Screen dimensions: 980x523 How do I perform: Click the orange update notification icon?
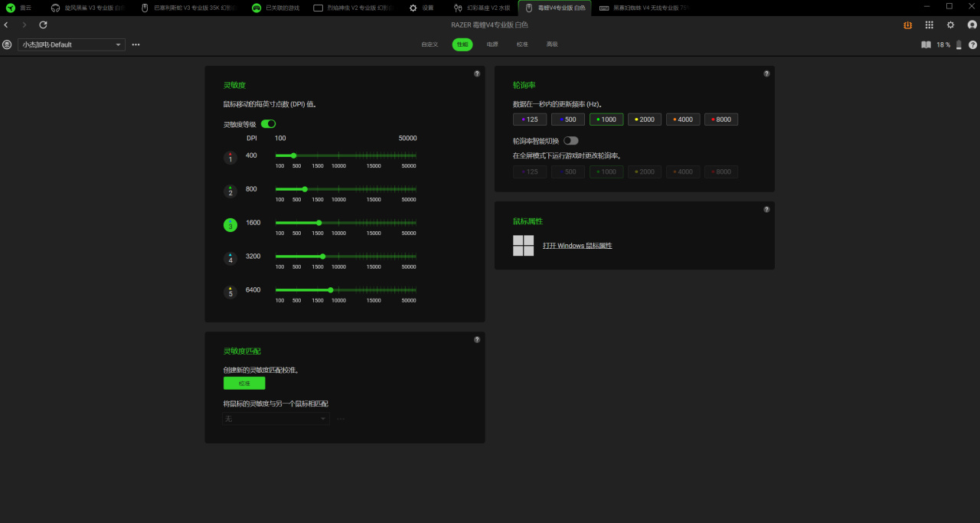[908, 25]
